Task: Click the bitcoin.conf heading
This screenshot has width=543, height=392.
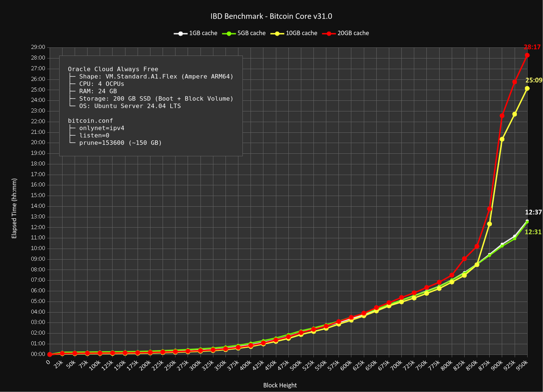Action: 90,121
